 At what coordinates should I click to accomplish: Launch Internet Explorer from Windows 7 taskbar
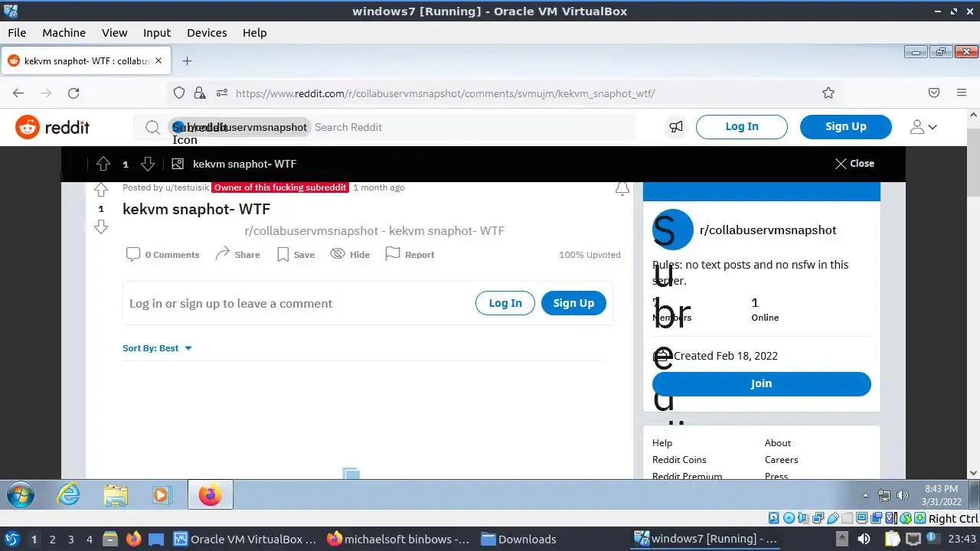pyautogui.click(x=69, y=495)
